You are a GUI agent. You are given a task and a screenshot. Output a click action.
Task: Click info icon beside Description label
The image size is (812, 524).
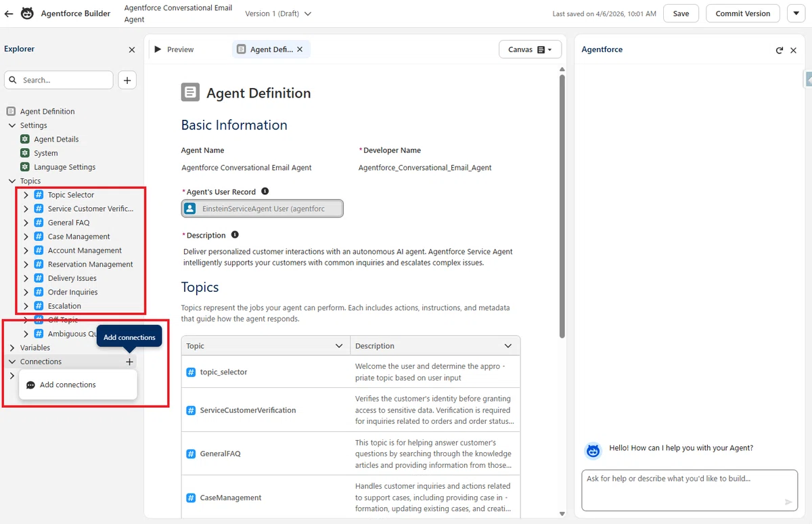point(235,235)
